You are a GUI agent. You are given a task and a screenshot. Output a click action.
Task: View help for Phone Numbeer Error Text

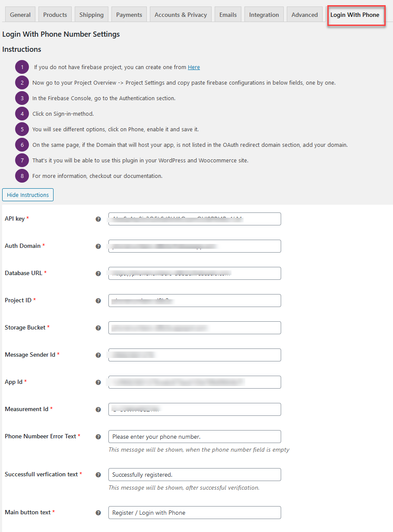click(x=98, y=437)
